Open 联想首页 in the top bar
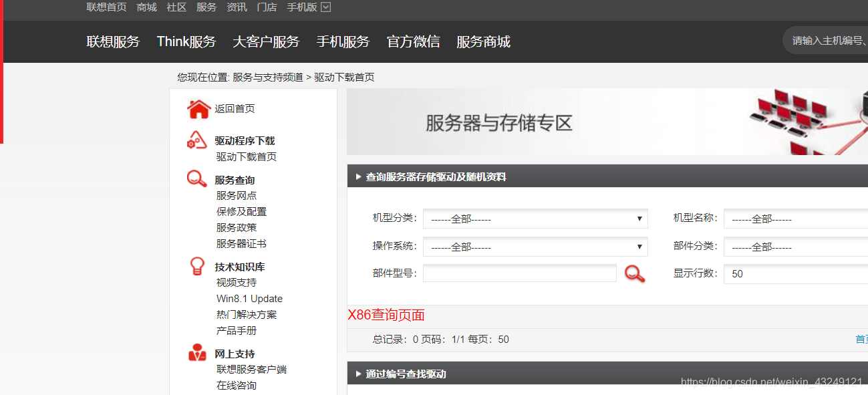 (x=106, y=7)
